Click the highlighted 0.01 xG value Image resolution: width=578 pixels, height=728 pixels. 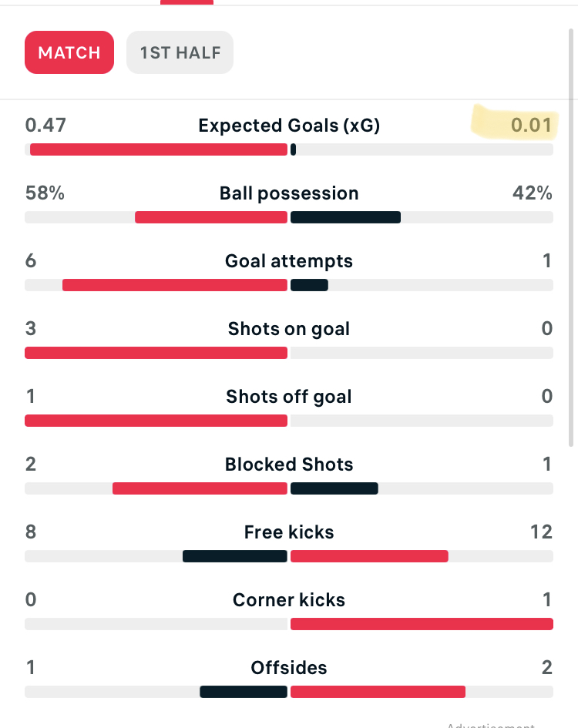(531, 125)
